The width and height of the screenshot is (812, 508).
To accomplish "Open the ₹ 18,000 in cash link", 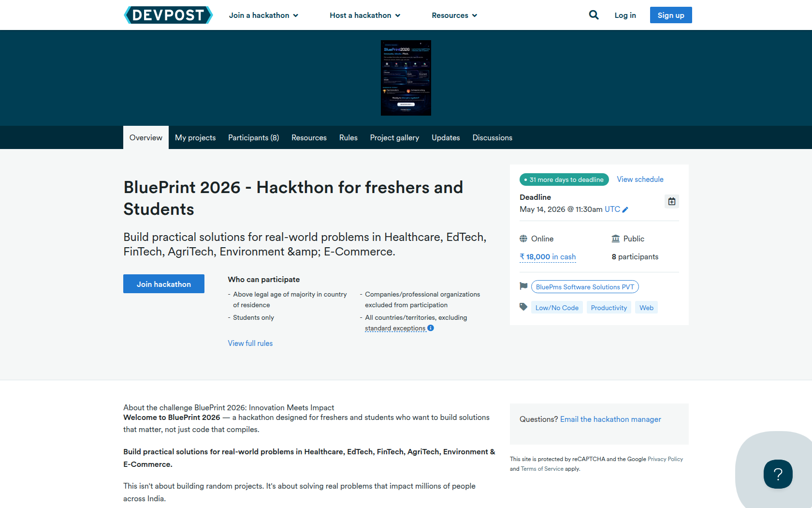I will coord(548,257).
